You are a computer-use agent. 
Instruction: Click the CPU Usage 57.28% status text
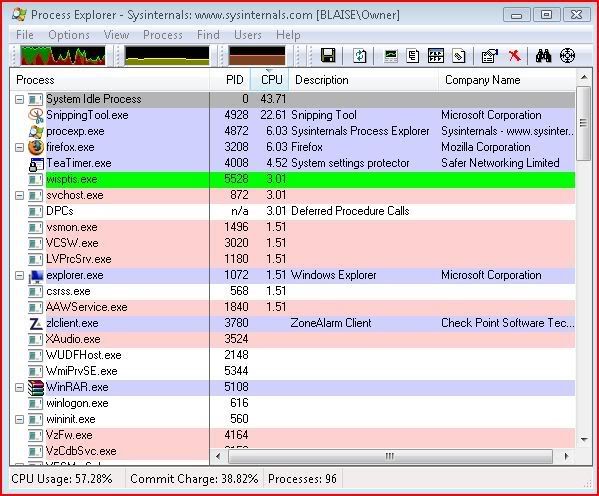click(62, 479)
